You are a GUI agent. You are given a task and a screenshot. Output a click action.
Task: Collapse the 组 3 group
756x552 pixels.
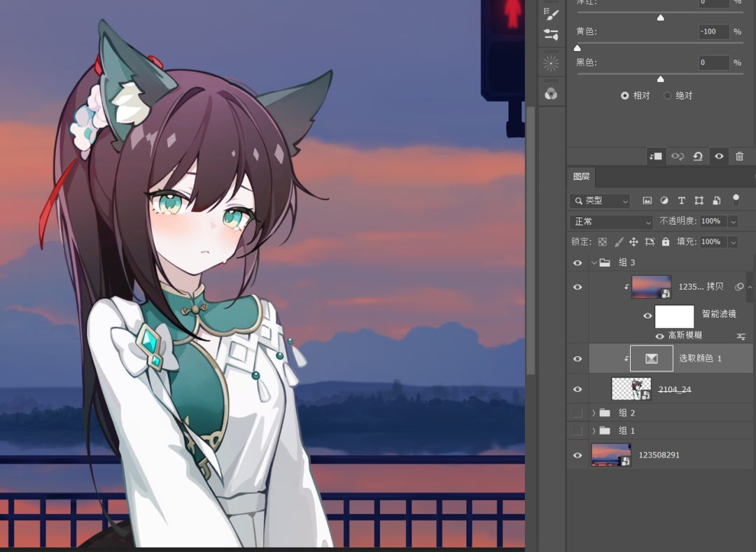[594, 262]
